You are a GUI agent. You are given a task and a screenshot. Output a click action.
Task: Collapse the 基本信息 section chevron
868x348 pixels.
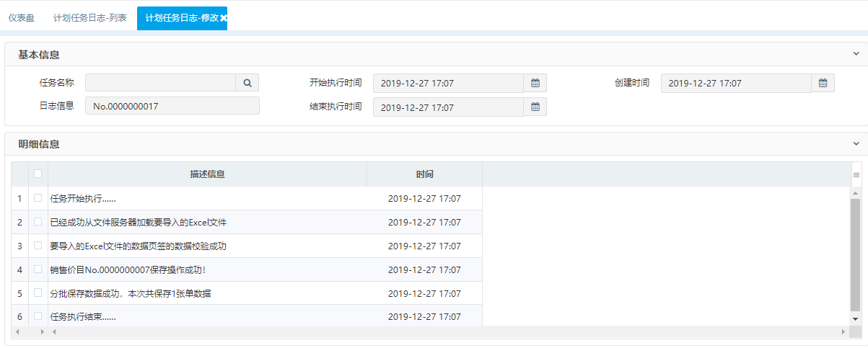click(x=856, y=54)
